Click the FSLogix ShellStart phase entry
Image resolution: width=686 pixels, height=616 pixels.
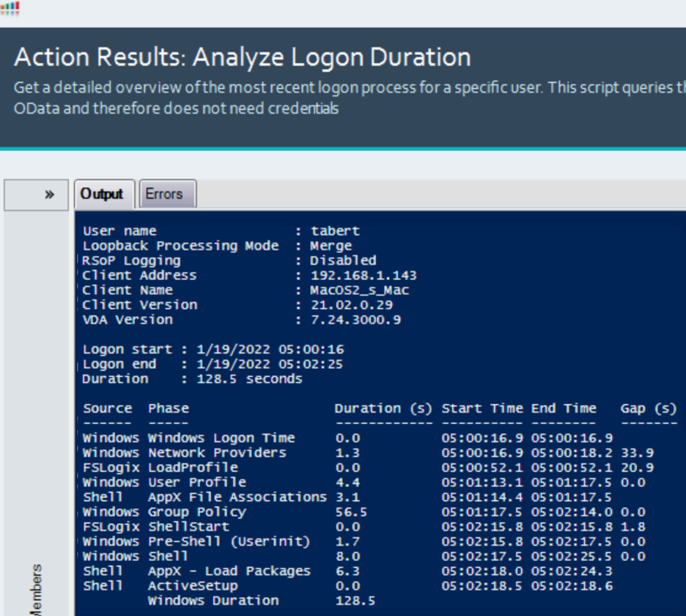[188, 527]
